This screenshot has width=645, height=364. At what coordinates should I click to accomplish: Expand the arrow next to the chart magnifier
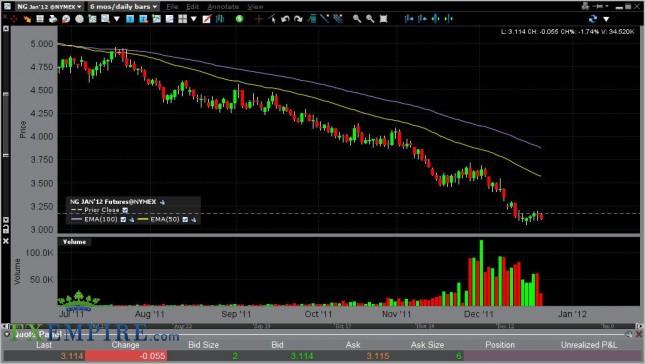point(116,19)
